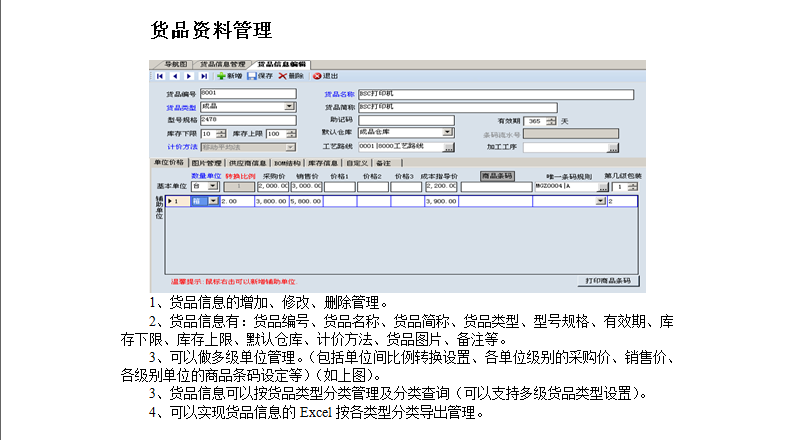Screen dimensions: 795x440
Task: Click the 保存 (save) toolbar icon
Action: 259,76
